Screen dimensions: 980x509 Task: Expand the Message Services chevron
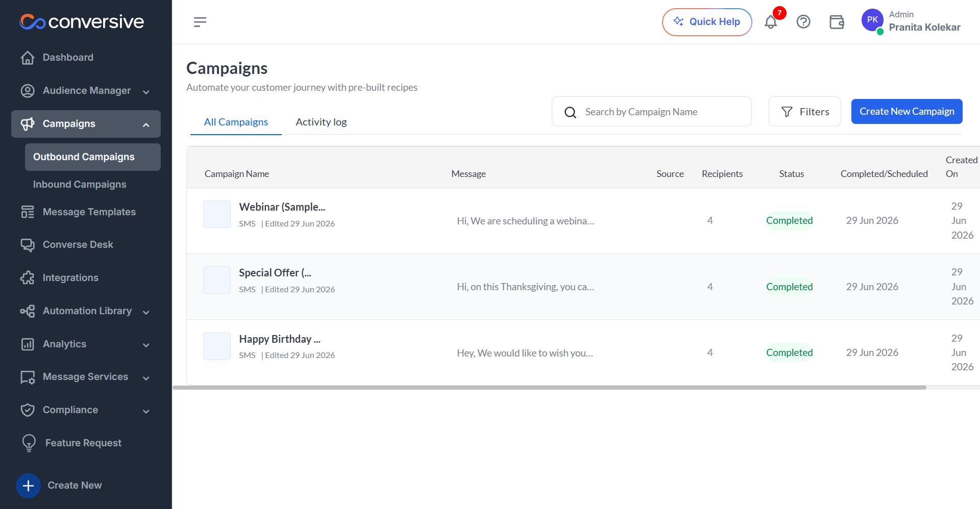146,378
